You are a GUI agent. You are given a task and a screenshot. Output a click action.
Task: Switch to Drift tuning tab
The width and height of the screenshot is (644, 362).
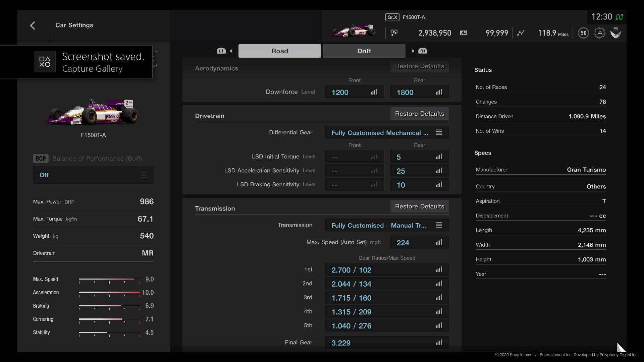coord(364,51)
